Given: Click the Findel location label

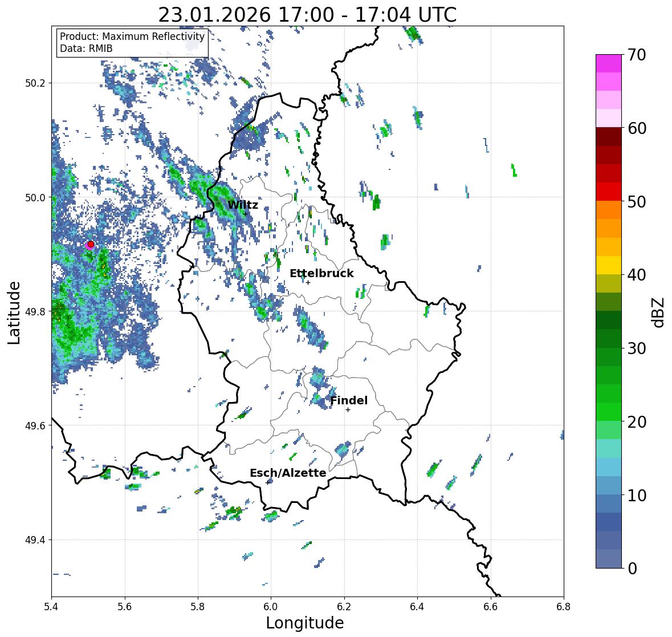Looking at the screenshot, I should pos(349,400).
